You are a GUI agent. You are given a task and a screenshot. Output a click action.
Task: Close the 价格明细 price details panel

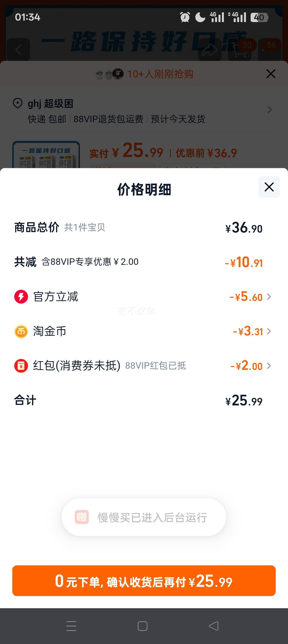[269, 187]
